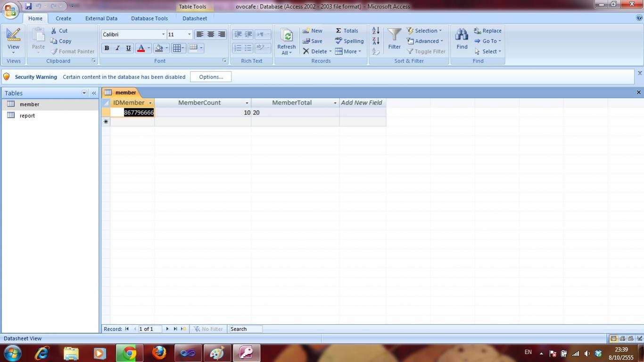Sort descending Z to A
The width and height of the screenshot is (644, 362).
pyautogui.click(x=376, y=41)
